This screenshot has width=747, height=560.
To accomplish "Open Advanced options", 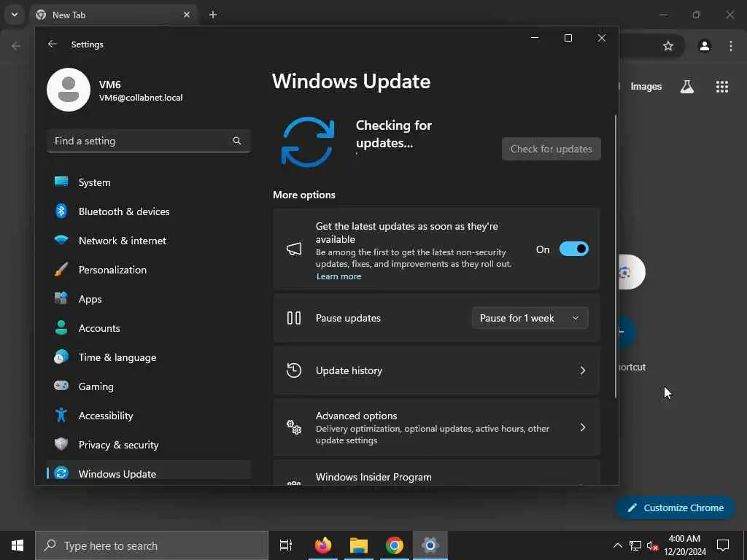I will pos(436,427).
